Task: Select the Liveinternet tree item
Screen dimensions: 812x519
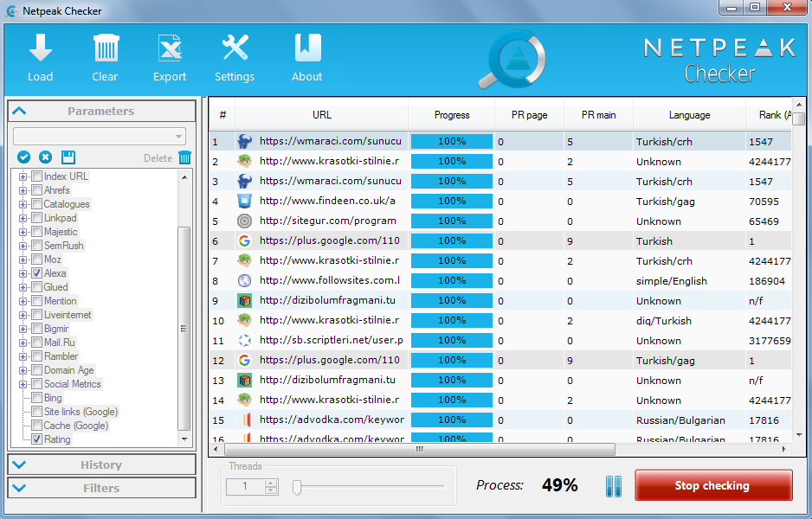Action: pos(68,315)
